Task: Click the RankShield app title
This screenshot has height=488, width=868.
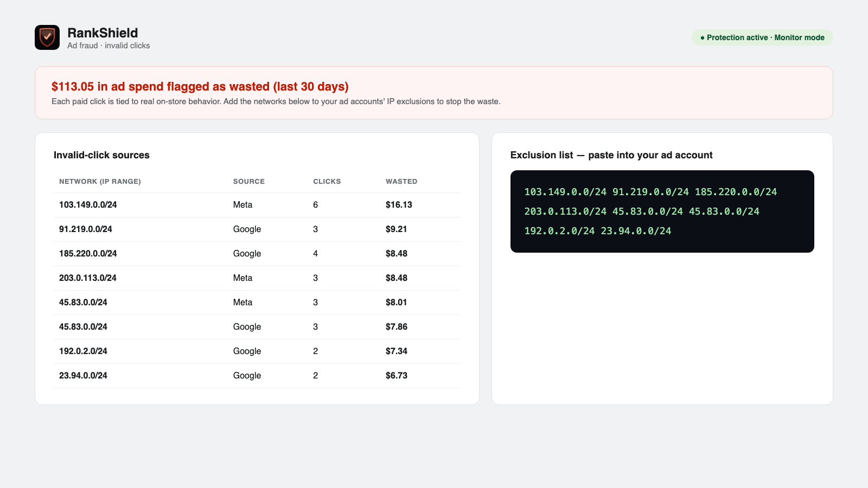Action: 103,33
